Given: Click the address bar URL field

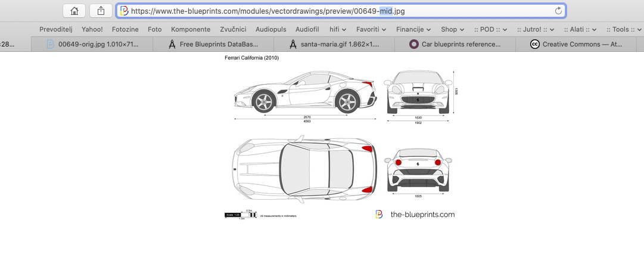Looking at the screenshot, I should coord(341,11).
